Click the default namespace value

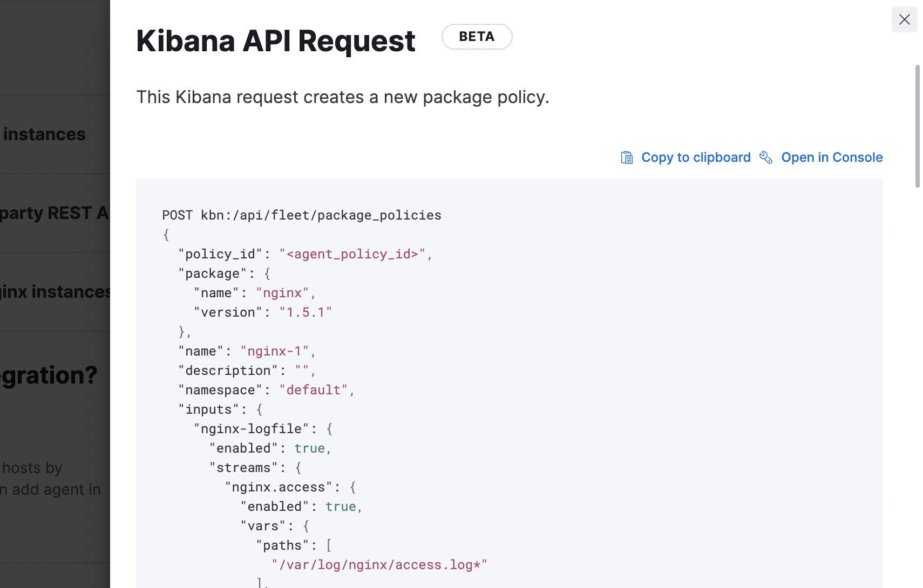tap(313, 389)
